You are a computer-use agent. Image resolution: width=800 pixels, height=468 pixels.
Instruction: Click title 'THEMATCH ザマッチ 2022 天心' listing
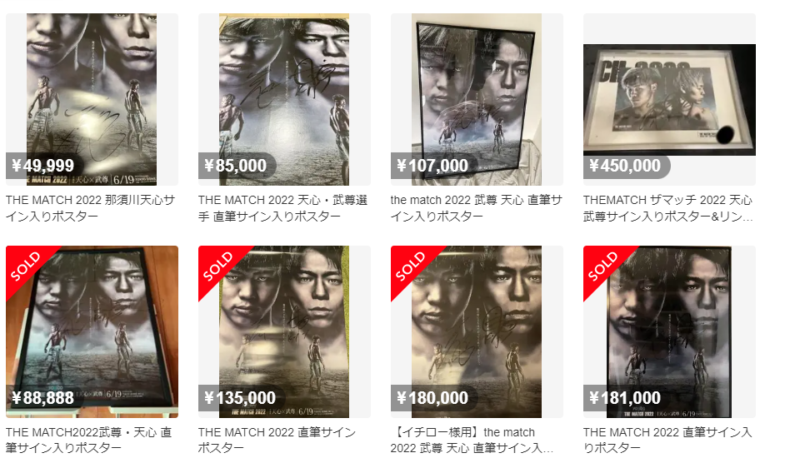(x=668, y=208)
